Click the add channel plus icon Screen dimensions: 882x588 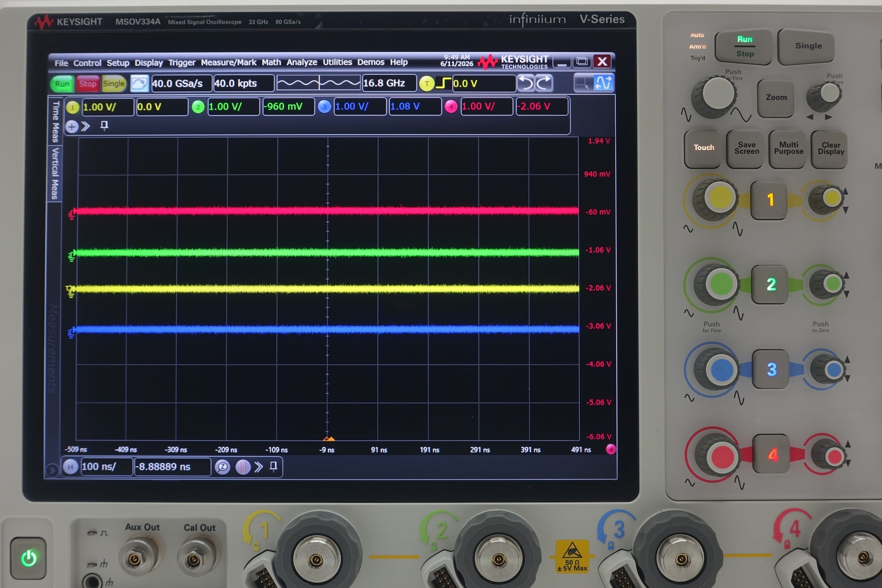click(72, 127)
